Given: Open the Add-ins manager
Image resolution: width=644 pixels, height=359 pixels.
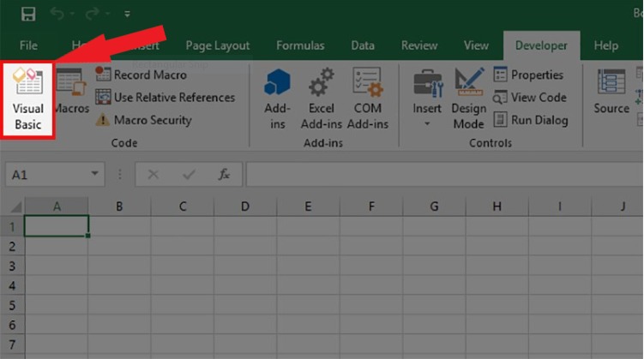Looking at the screenshot, I should [277, 99].
